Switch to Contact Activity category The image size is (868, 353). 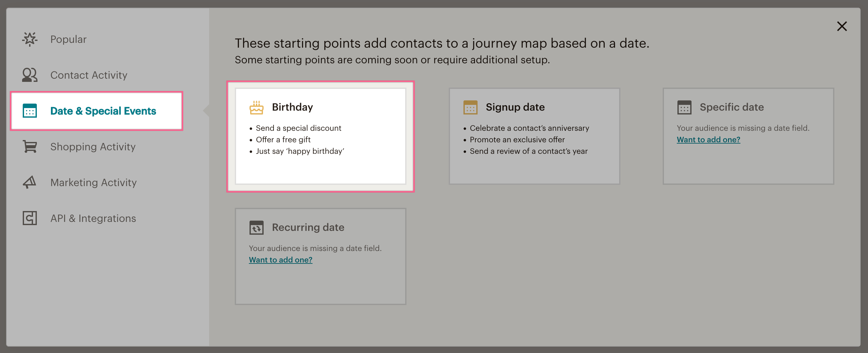89,75
